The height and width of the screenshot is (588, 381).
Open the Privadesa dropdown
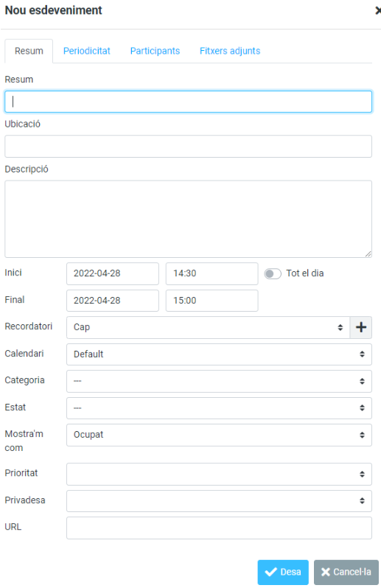[219, 501]
